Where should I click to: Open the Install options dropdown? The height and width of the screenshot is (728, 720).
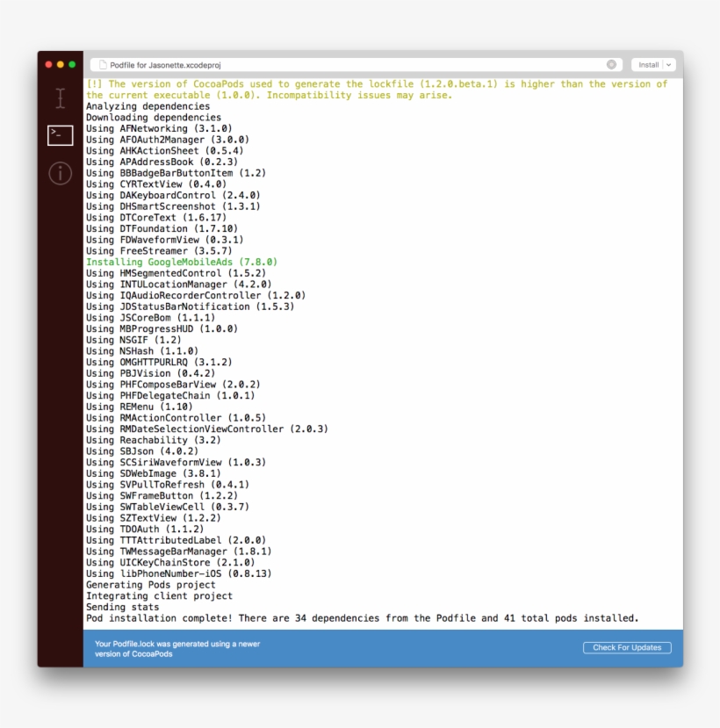point(667,64)
